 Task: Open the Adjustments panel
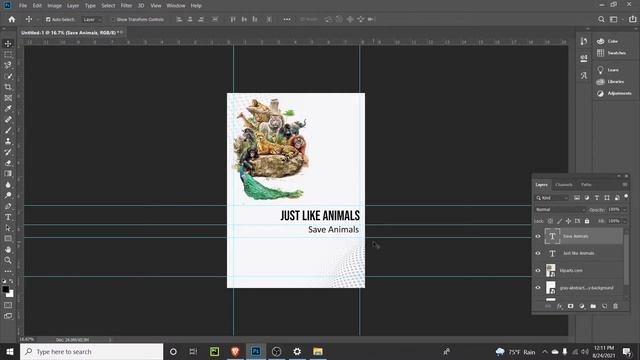point(614,93)
